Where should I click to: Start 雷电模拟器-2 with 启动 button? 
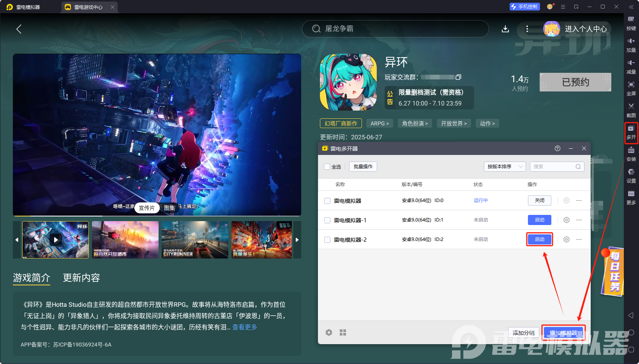[x=540, y=239]
